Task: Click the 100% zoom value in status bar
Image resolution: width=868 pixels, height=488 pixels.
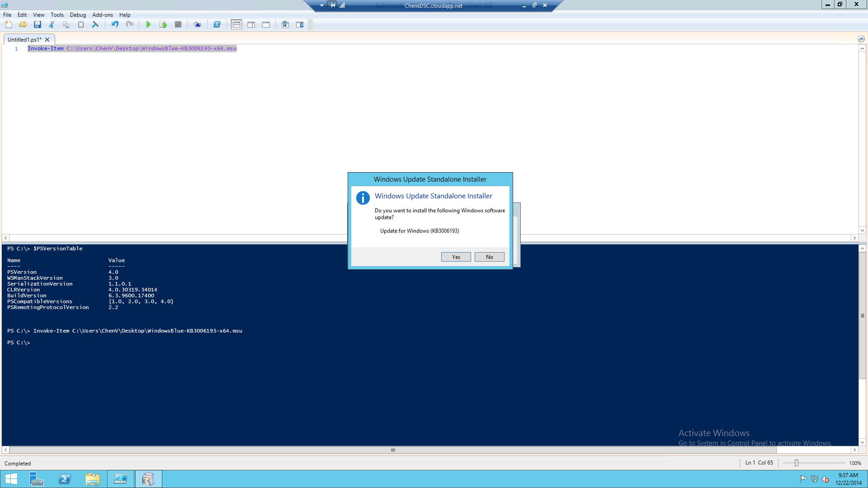Action: (x=855, y=463)
